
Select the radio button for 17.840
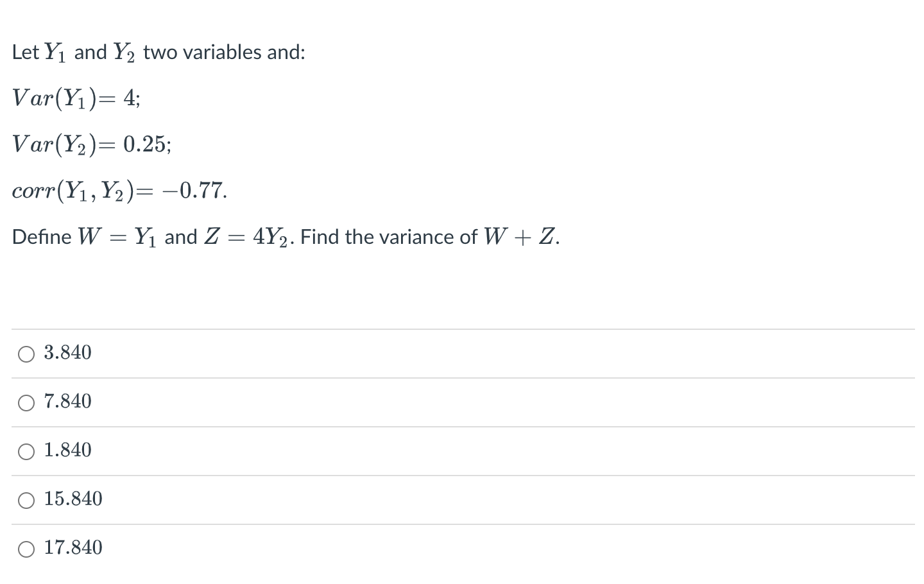26,549
